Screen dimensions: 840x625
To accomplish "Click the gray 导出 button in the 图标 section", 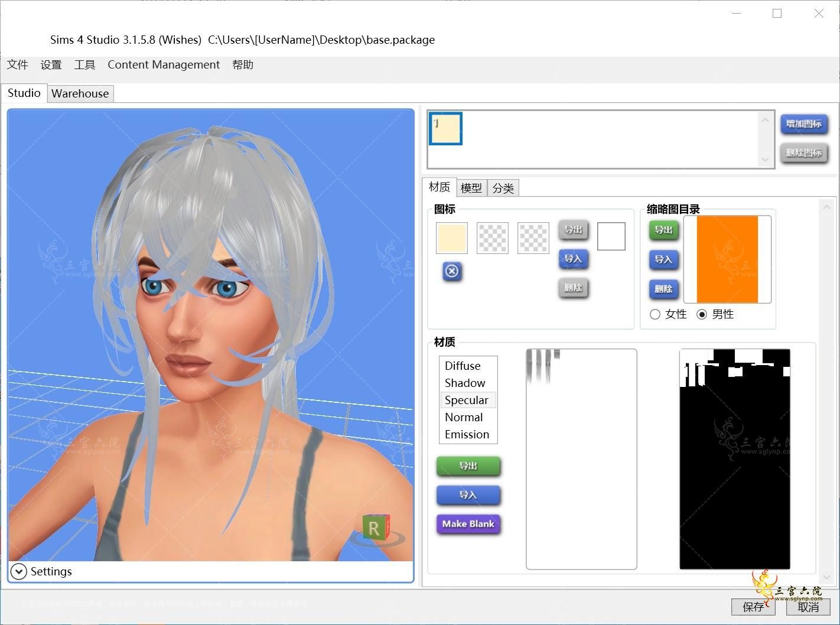I will click(x=574, y=230).
